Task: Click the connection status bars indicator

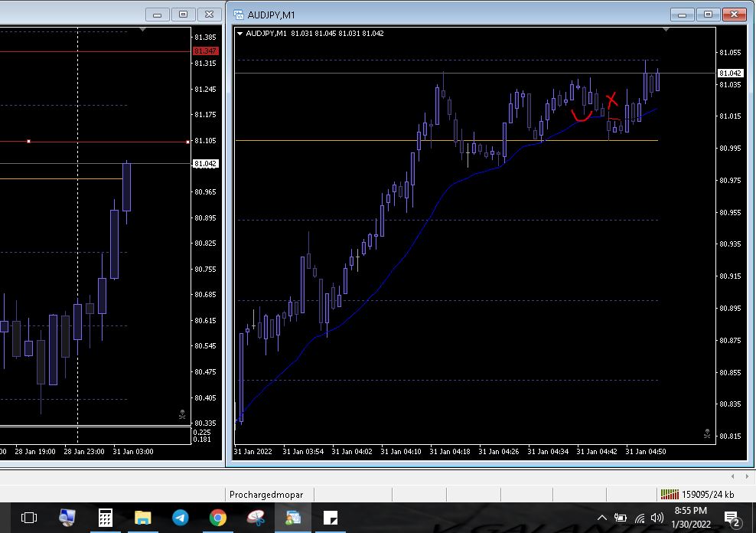Action: click(670, 495)
